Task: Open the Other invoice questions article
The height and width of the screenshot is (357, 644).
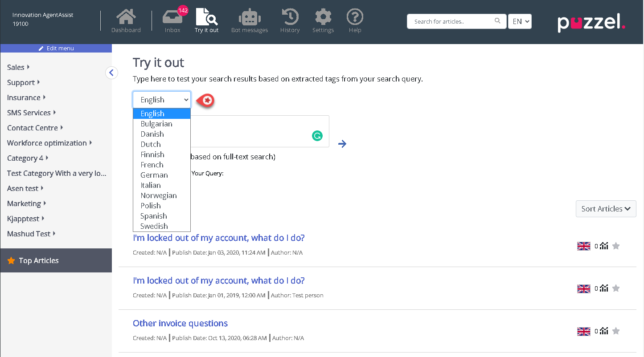Action: [180, 323]
